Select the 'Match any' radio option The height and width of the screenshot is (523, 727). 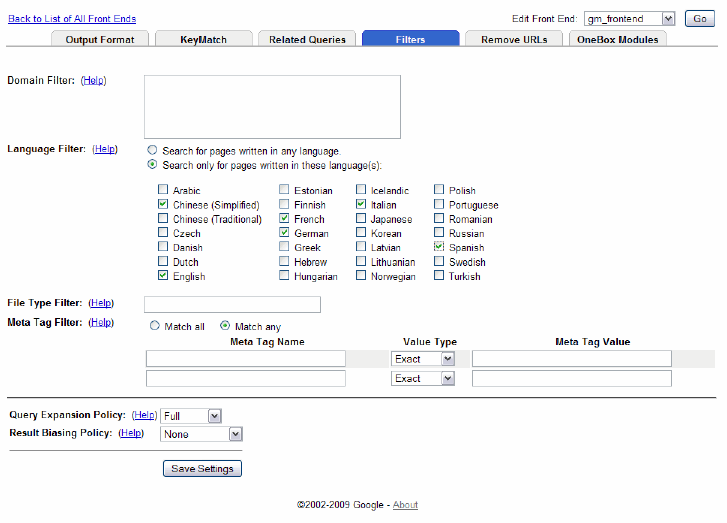pyautogui.click(x=225, y=326)
